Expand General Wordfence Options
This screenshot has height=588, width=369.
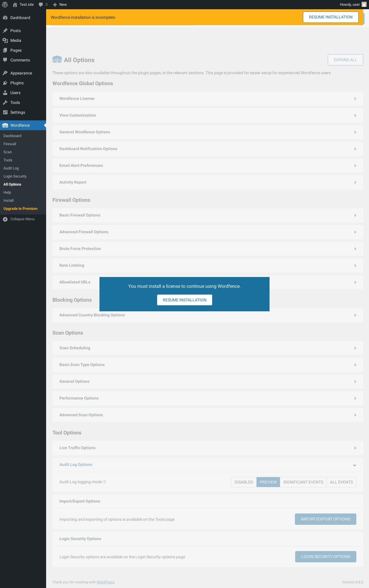click(x=208, y=132)
